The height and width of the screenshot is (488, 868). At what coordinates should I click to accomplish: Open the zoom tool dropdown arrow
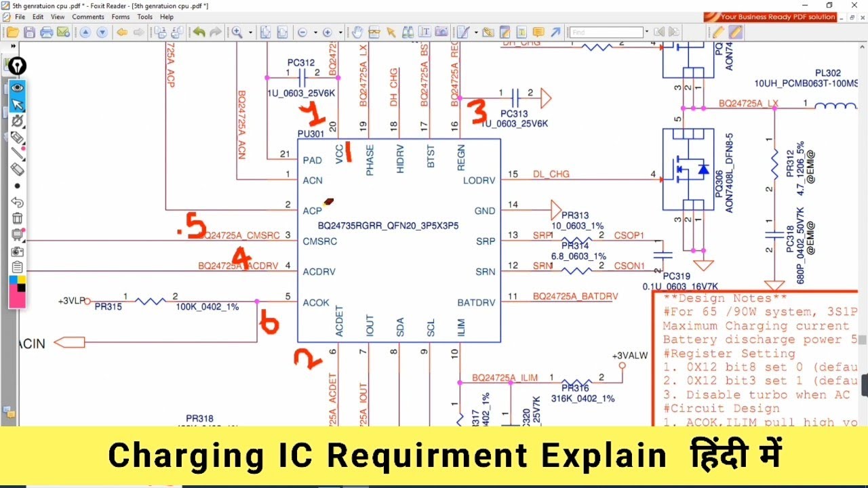(x=250, y=32)
